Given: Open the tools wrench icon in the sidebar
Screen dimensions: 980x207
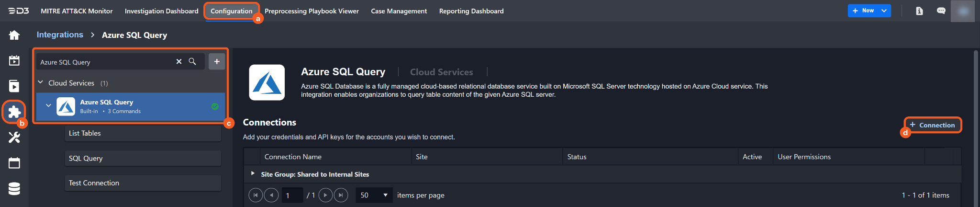Looking at the screenshot, I should [x=14, y=138].
